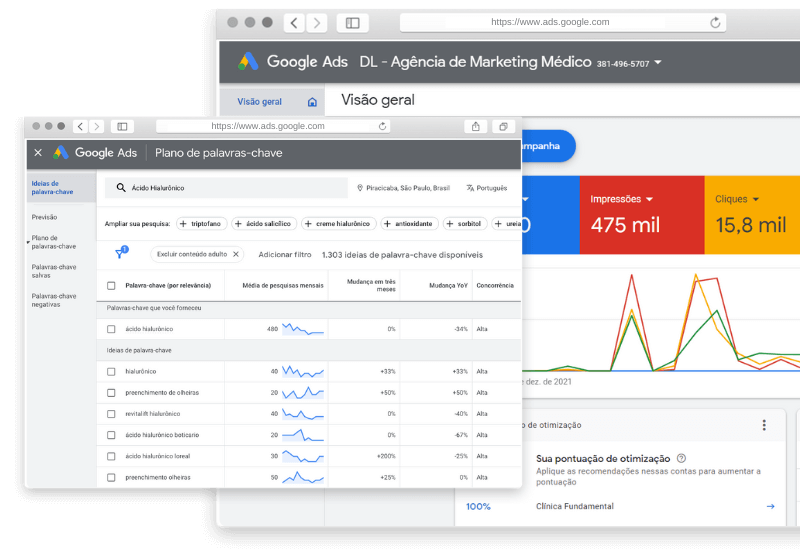Toggle the sidebar button in the front browser window
The width and height of the screenshot is (800, 550).
[122, 127]
